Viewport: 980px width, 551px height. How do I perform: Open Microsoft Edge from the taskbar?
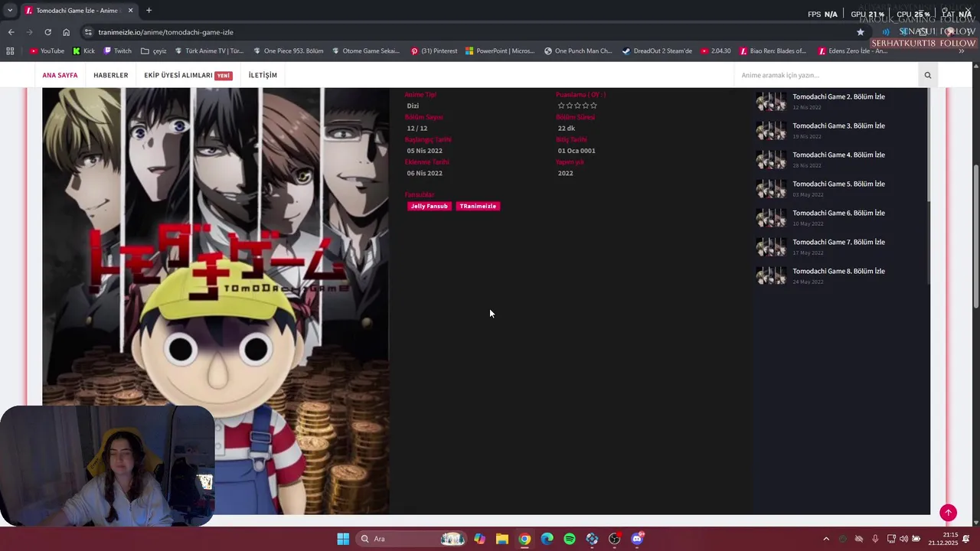click(547, 539)
